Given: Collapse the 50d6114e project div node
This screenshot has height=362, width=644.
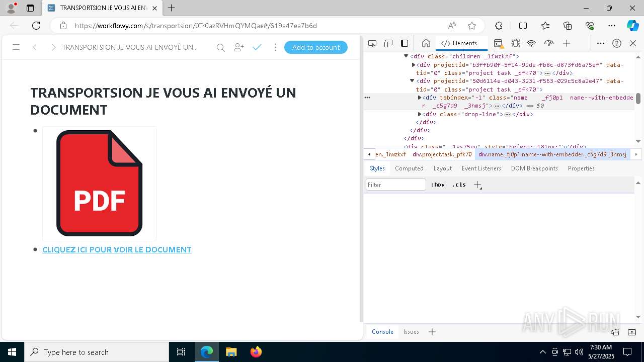Looking at the screenshot, I should 412,81.
